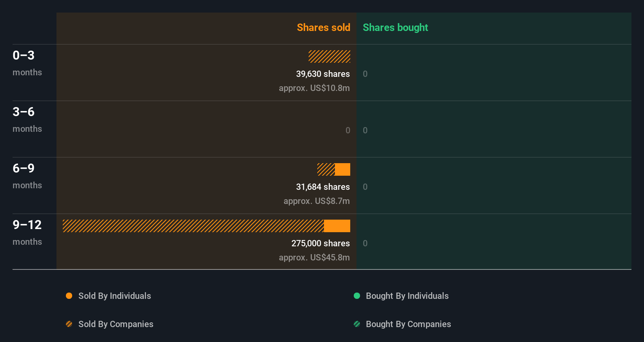Click the approx. US$8.7m value
644x342 pixels.
(x=317, y=201)
